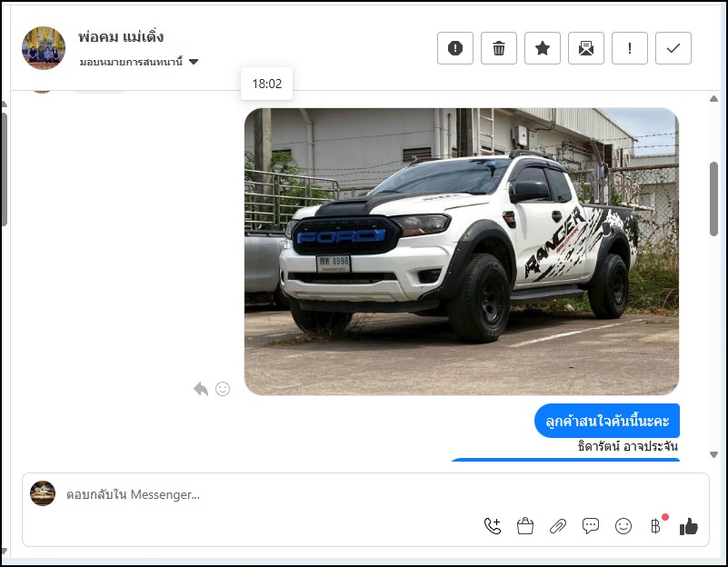
Task: Start a call with the phone plus icon
Action: tap(493, 526)
